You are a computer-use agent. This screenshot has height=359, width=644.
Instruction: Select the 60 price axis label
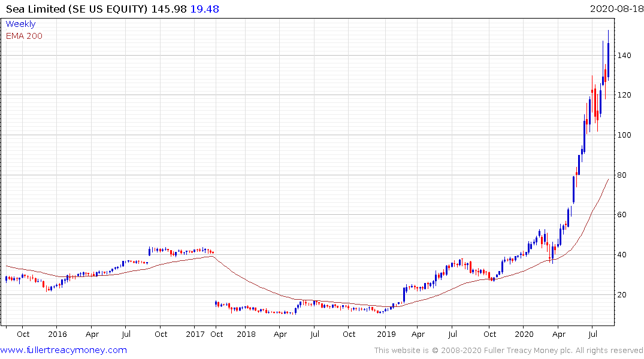click(623, 215)
